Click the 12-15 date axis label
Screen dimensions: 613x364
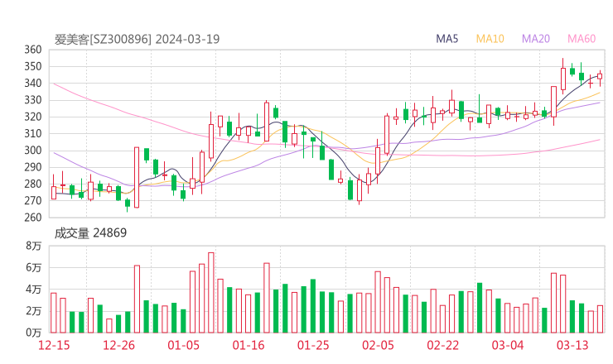[54, 345]
